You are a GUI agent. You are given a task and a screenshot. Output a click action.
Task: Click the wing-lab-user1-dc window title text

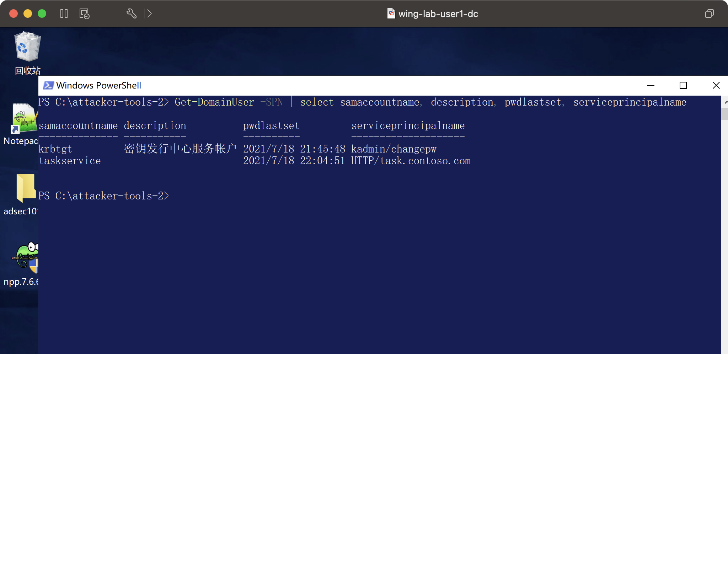point(438,14)
